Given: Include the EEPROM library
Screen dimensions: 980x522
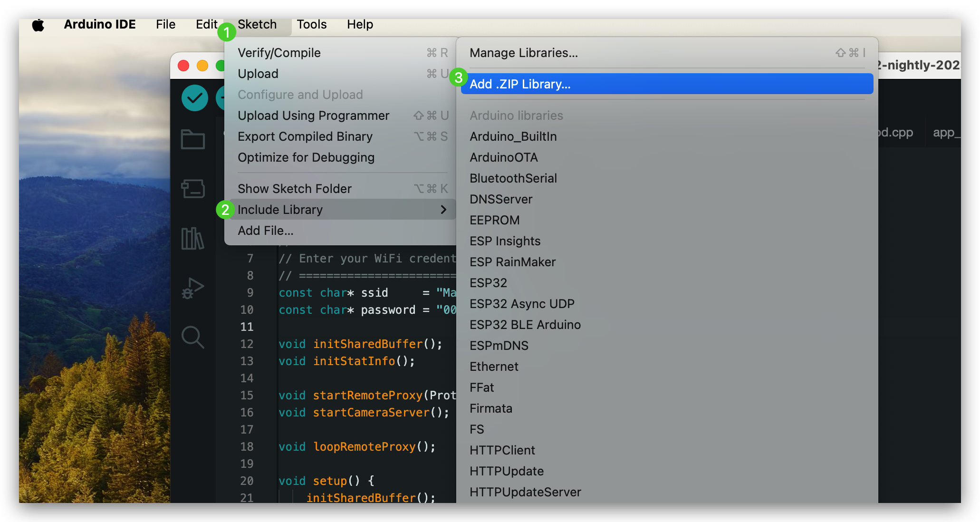Looking at the screenshot, I should [667, 220].
